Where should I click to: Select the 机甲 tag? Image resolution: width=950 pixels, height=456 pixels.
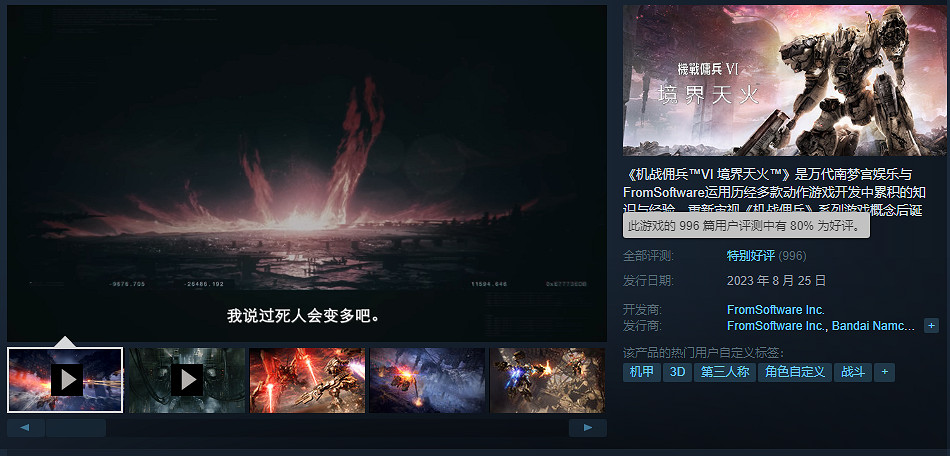(x=642, y=372)
